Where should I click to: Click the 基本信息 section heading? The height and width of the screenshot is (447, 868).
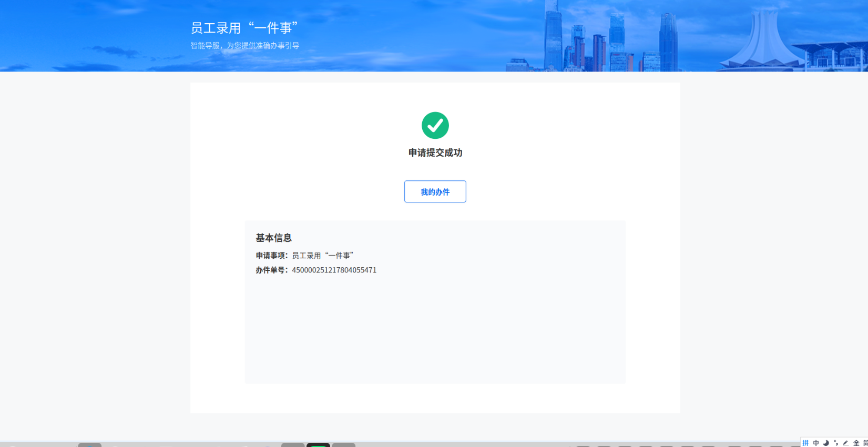click(273, 238)
